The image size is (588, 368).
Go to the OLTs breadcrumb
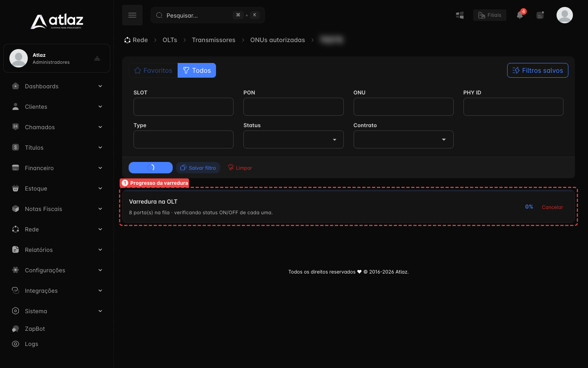click(170, 40)
